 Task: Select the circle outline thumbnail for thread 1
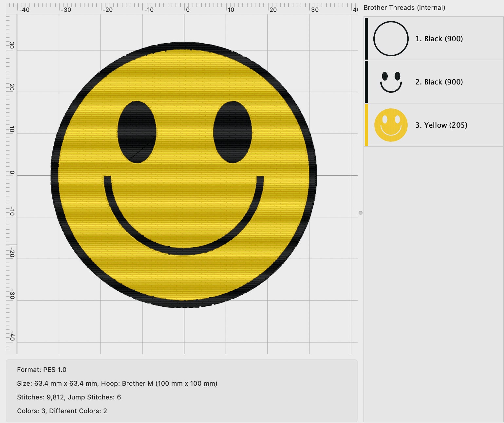390,39
